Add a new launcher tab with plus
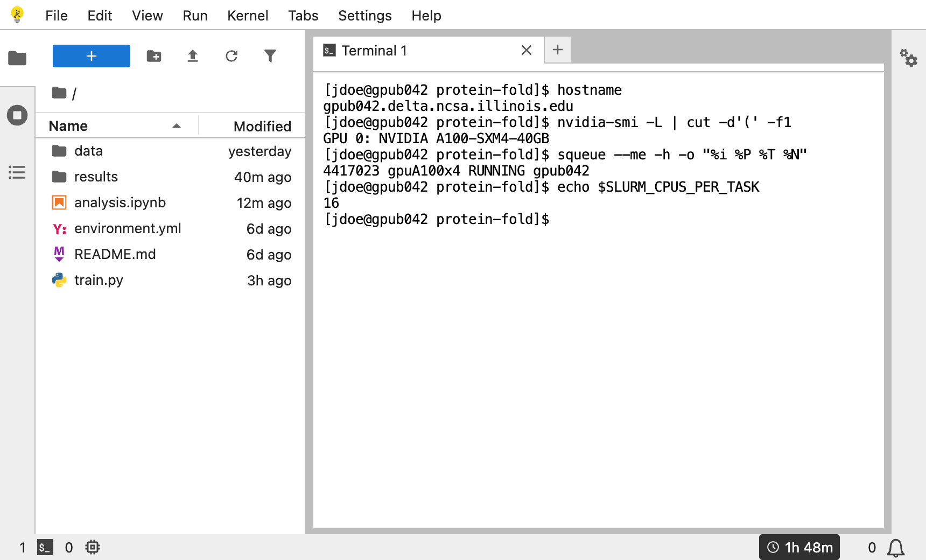The width and height of the screenshot is (926, 560). [558, 50]
